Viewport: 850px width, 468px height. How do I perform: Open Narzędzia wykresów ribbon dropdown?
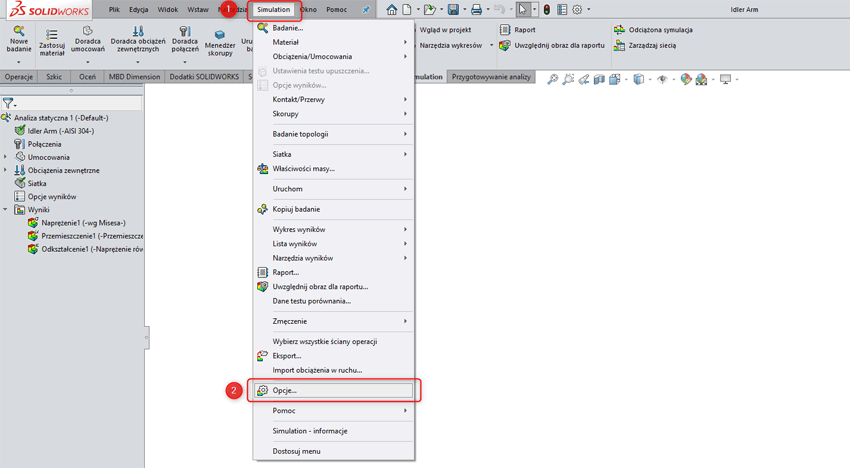click(x=454, y=46)
